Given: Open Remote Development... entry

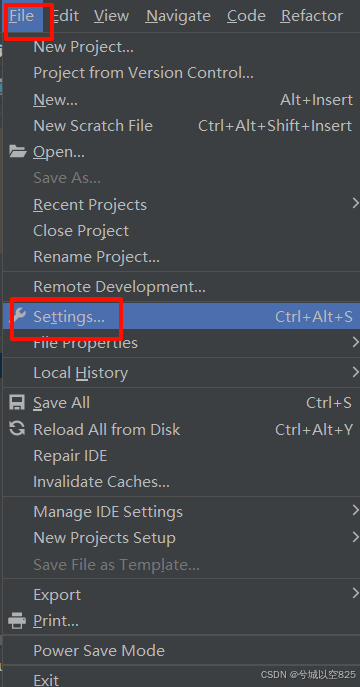Looking at the screenshot, I should click(180, 287).
